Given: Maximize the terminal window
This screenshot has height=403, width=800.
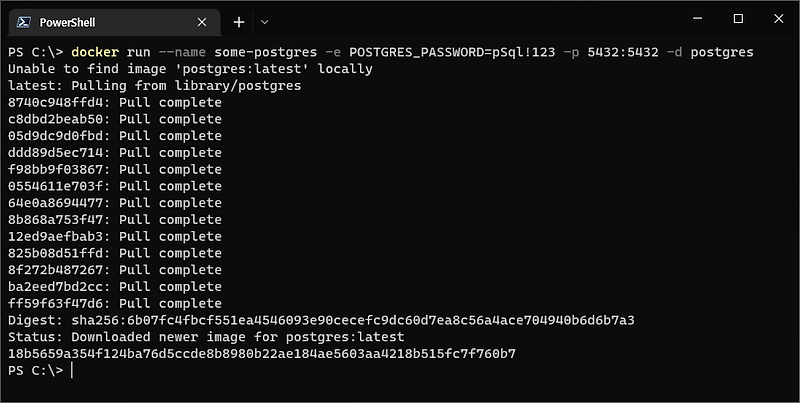Looking at the screenshot, I should coord(738,19).
